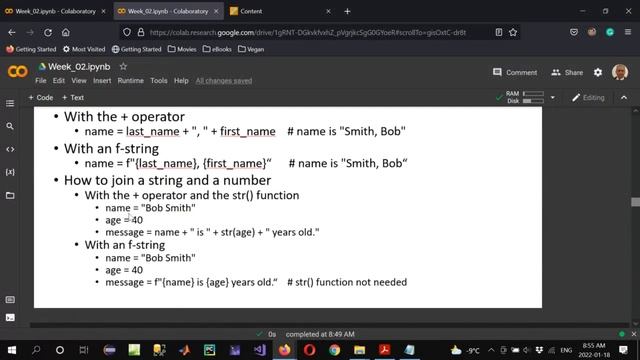Screen dimensions: 640x360
Task: Show site security lock info
Action: (x=141, y=32)
